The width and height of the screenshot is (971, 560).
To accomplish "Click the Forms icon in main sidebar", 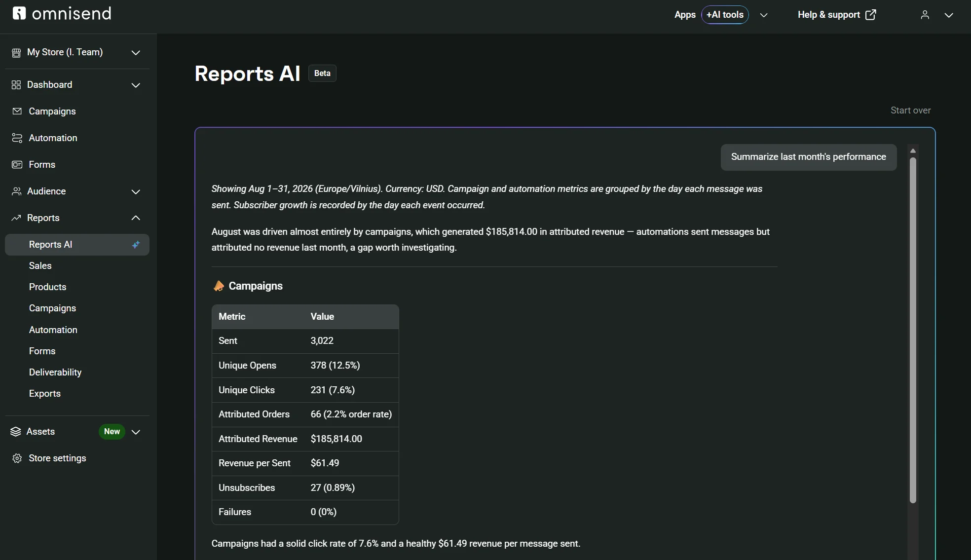I will (17, 165).
